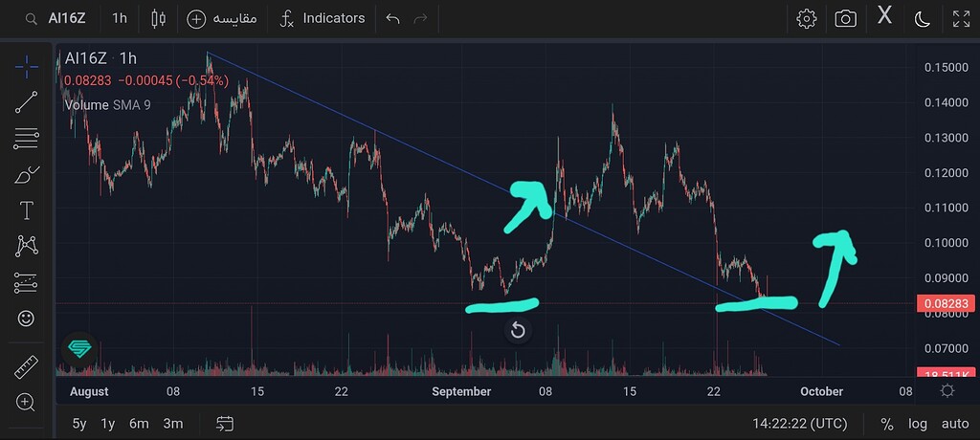Toggle log scale on price axis
Screen dimensions: 980x440
pyautogui.click(x=918, y=424)
